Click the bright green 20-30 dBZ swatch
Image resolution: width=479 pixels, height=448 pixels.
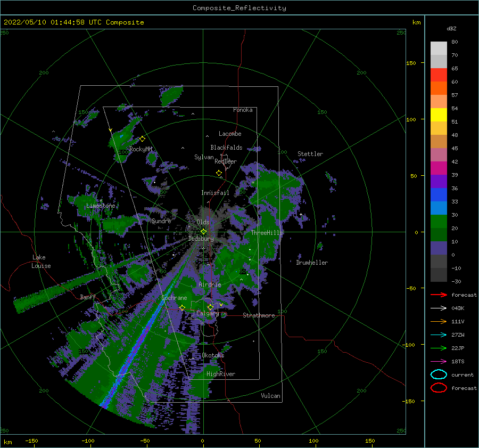[x=439, y=222]
